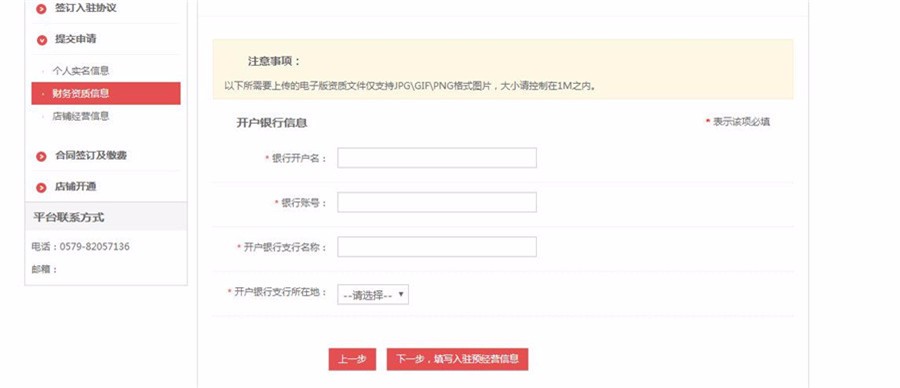Open 店铺经营信息 in the sidebar

coord(80,116)
